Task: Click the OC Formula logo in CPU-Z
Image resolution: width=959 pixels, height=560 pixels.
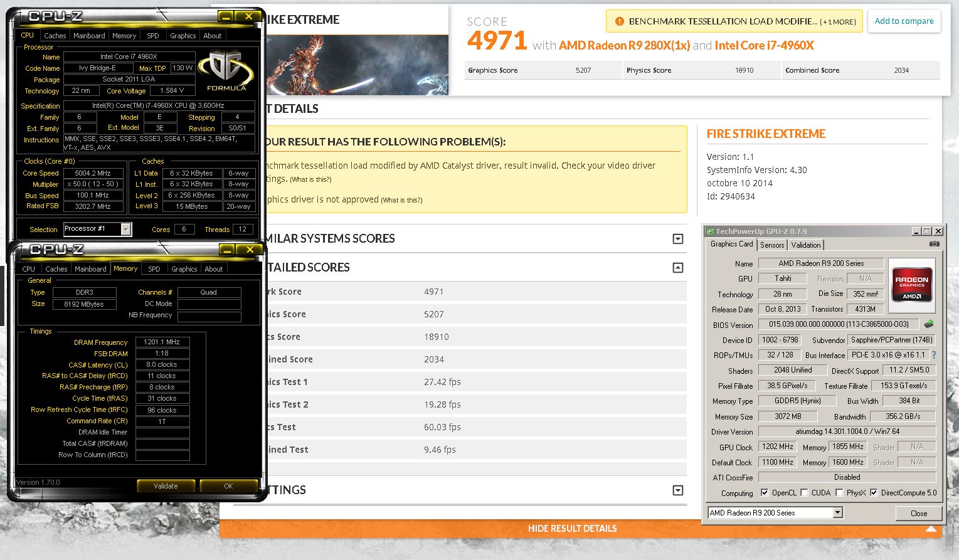Action: pos(226,71)
